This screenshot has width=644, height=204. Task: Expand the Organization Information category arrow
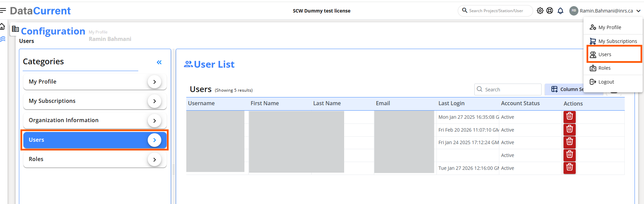(154, 120)
